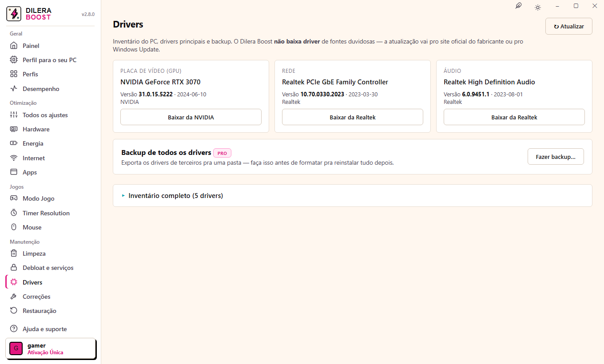Click the lock icon for Debloat e serviços
The height and width of the screenshot is (364, 604).
(x=14, y=268)
